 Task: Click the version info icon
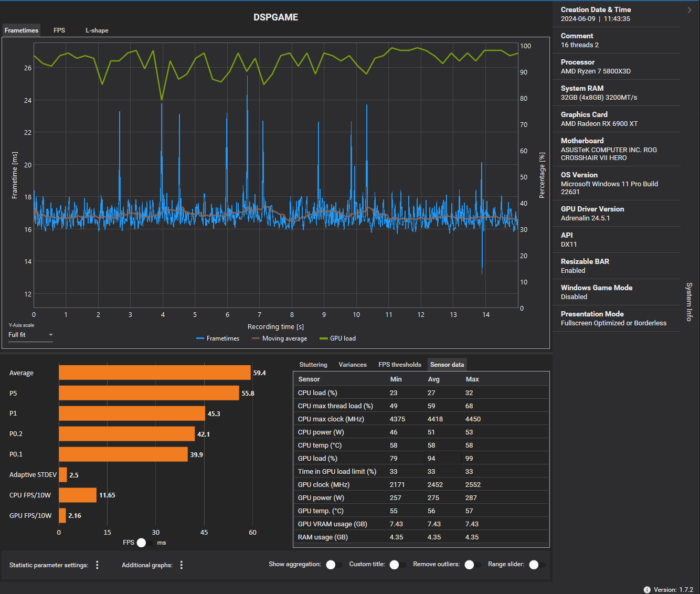coord(647,590)
